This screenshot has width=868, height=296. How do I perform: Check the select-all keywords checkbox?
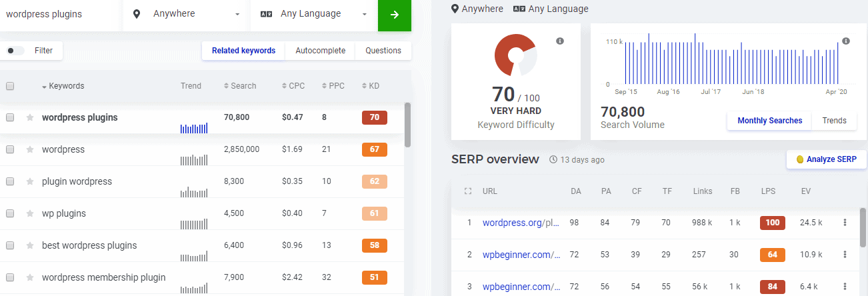coord(10,86)
